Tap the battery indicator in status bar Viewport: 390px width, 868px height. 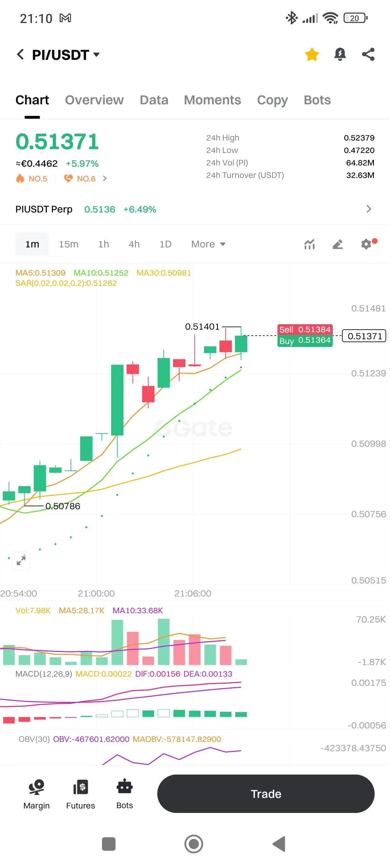pos(355,18)
